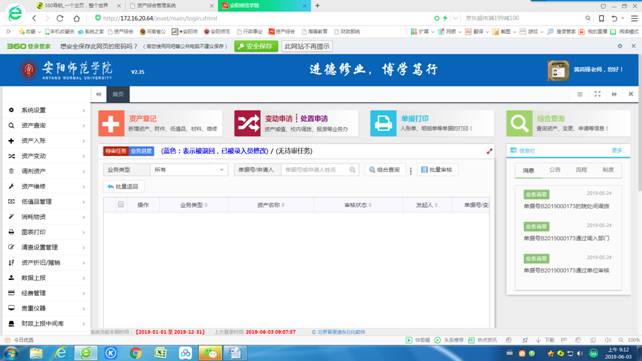Open 消耗物资 in sidebar
The width and height of the screenshot is (642, 361).
pos(34,217)
